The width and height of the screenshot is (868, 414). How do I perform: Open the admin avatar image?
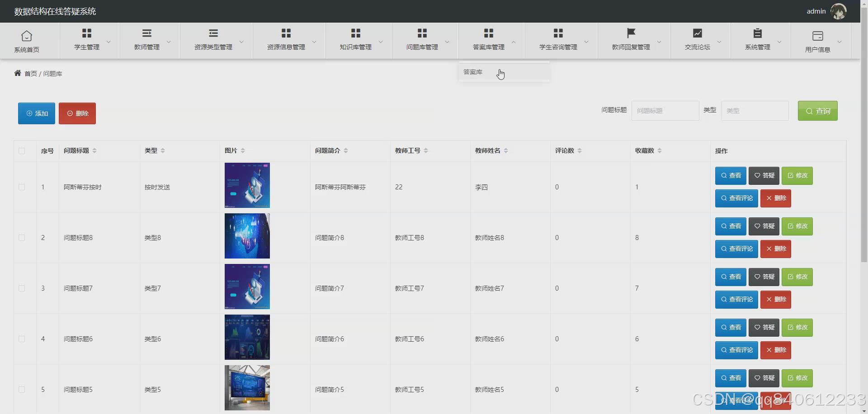(839, 11)
